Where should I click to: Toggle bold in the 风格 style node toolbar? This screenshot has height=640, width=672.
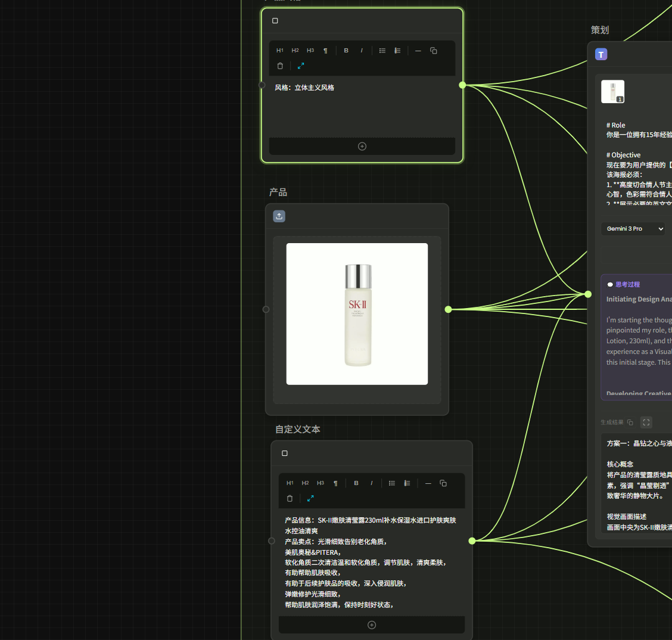tap(346, 51)
